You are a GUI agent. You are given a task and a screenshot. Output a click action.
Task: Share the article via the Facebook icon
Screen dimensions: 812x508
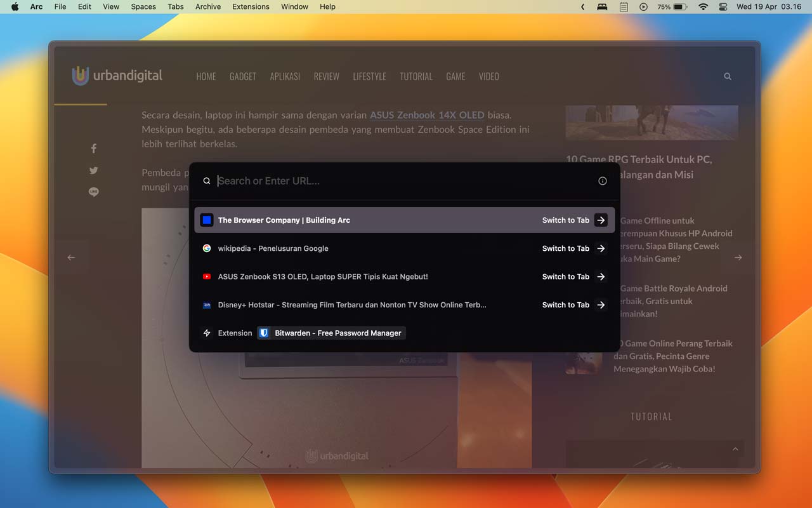tap(93, 148)
